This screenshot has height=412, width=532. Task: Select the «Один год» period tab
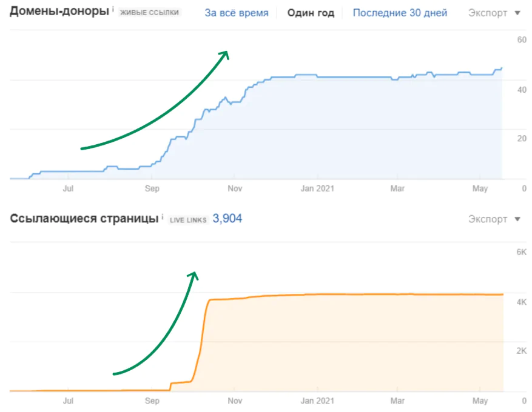(x=311, y=13)
